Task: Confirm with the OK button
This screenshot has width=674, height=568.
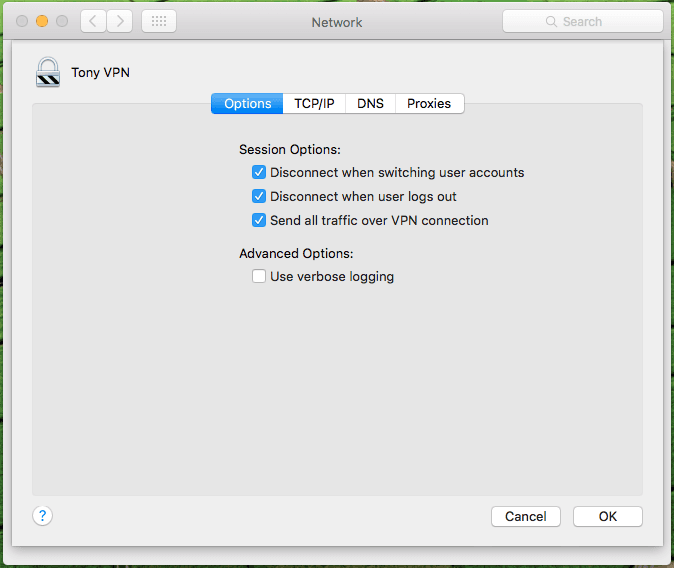Action: pyautogui.click(x=608, y=516)
